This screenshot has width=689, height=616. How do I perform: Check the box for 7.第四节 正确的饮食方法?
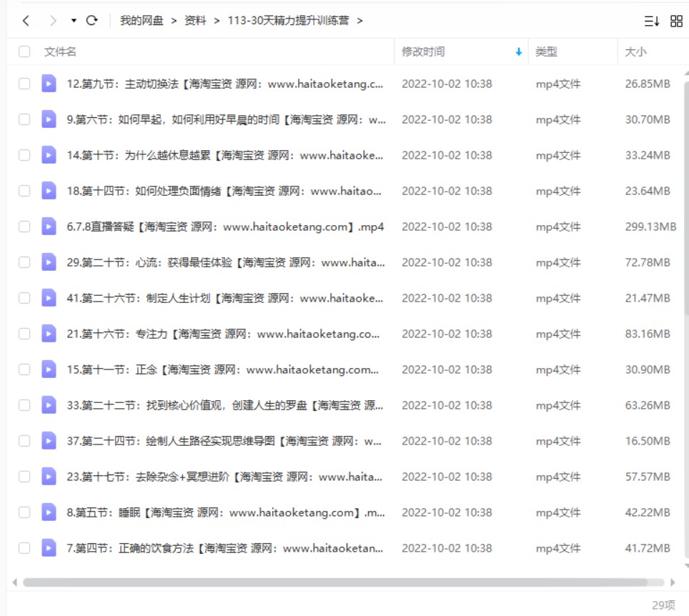click(24, 548)
